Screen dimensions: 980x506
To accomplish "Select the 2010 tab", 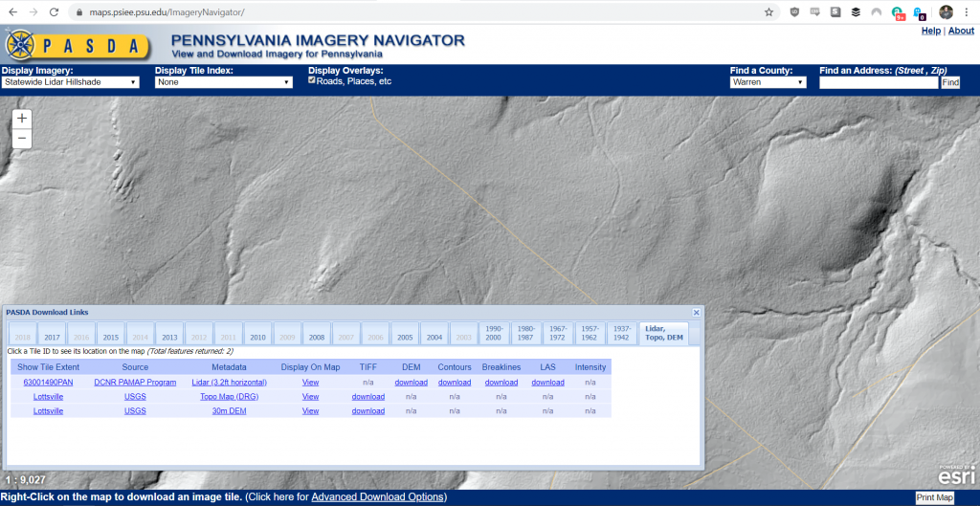I will (257, 334).
